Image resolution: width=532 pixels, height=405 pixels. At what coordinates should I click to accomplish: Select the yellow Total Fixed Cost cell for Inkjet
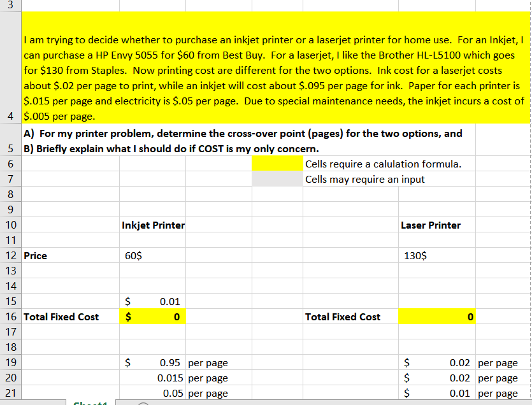click(x=152, y=316)
